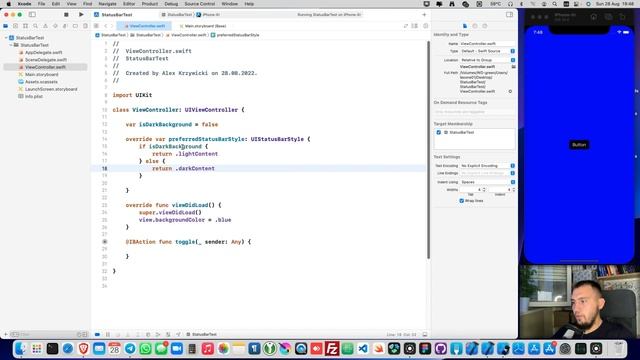640x360 pixels.
Task: Select the StatusBarTest scheme in the toolbar
Action: (x=177, y=15)
